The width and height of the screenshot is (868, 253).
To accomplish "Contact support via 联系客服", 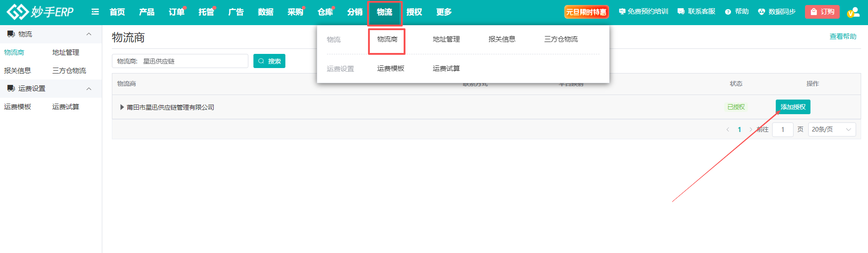I will (x=696, y=11).
